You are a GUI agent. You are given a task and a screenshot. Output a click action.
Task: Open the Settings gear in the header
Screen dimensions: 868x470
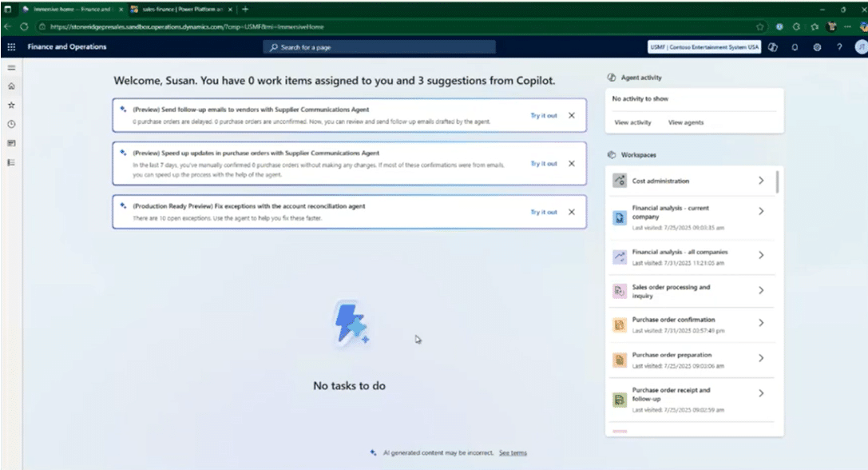pyautogui.click(x=817, y=47)
